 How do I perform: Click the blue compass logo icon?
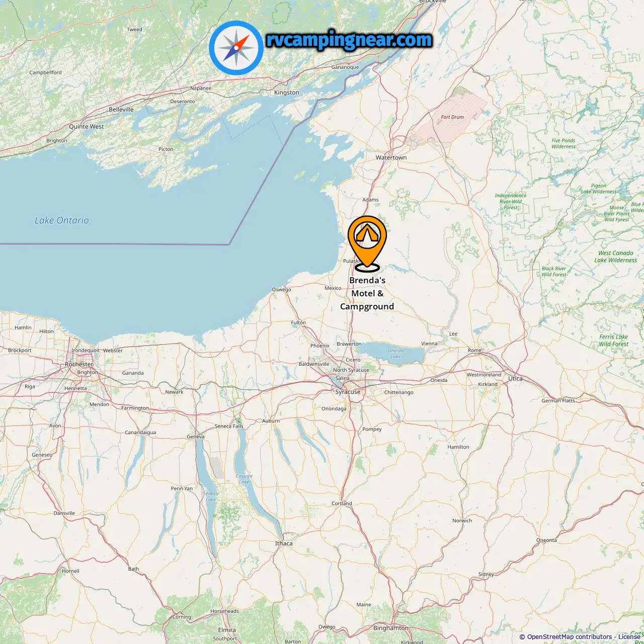tap(236, 48)
